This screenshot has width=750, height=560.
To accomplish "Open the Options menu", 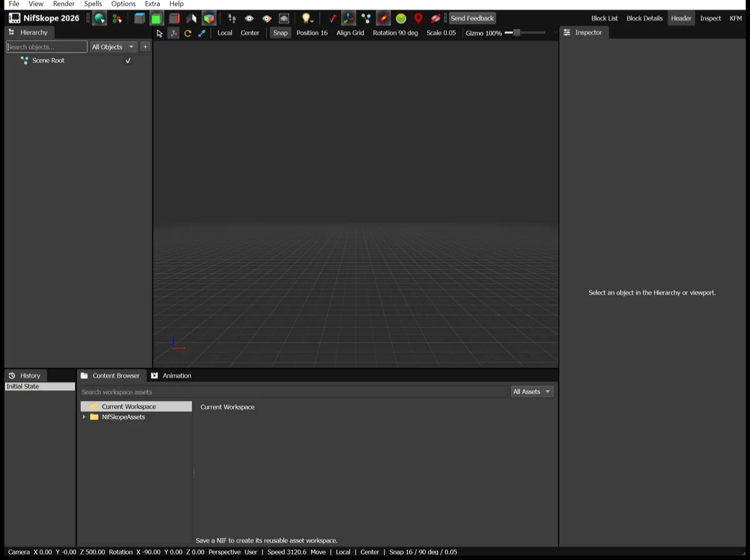I will [123, 4].
